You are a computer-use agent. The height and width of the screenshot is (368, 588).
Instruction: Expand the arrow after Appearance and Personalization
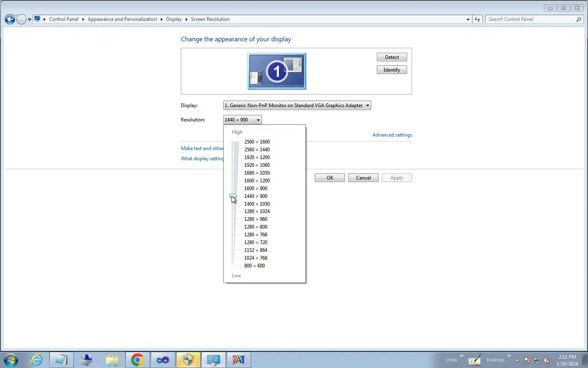161,19
